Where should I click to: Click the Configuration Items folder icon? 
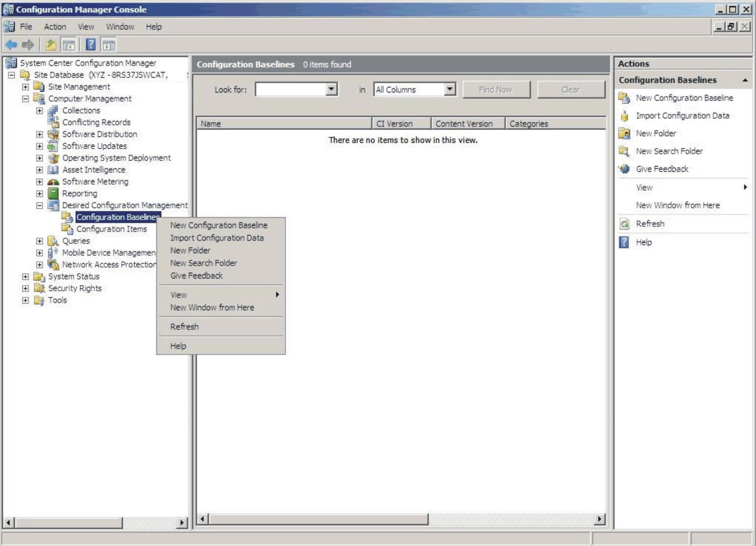tap(67, 229)
